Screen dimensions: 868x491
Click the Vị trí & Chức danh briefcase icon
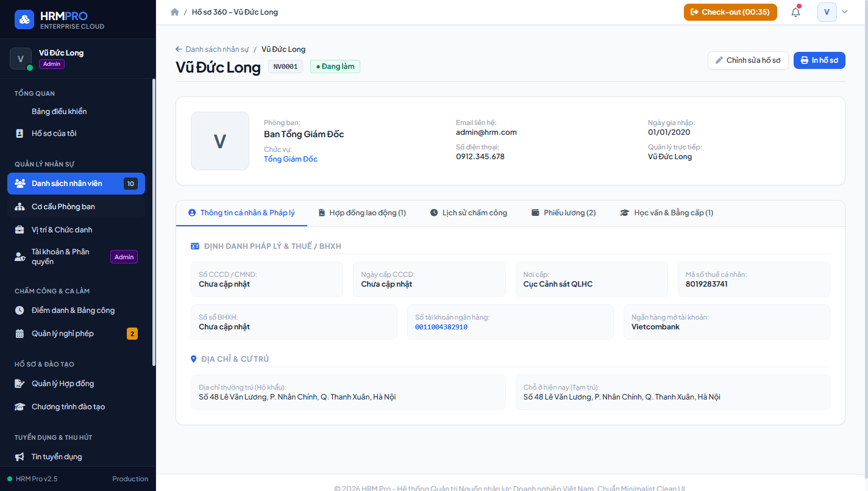click(20, 230)
